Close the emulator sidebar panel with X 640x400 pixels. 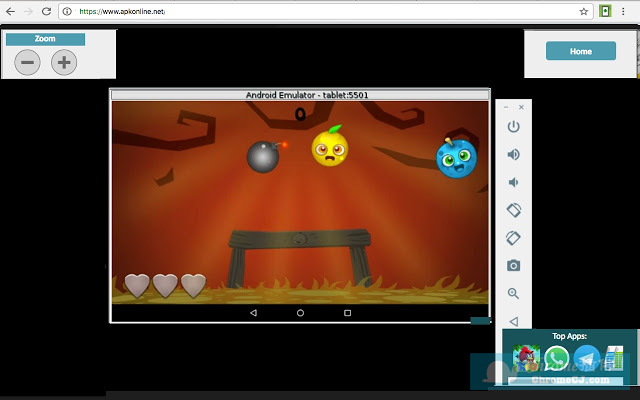[521, 107]
